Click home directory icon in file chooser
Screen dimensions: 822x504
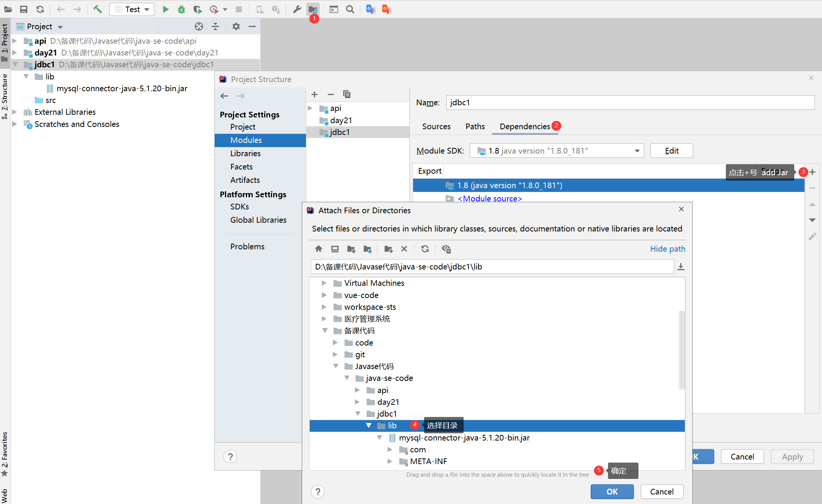click(x=318, y=249)
